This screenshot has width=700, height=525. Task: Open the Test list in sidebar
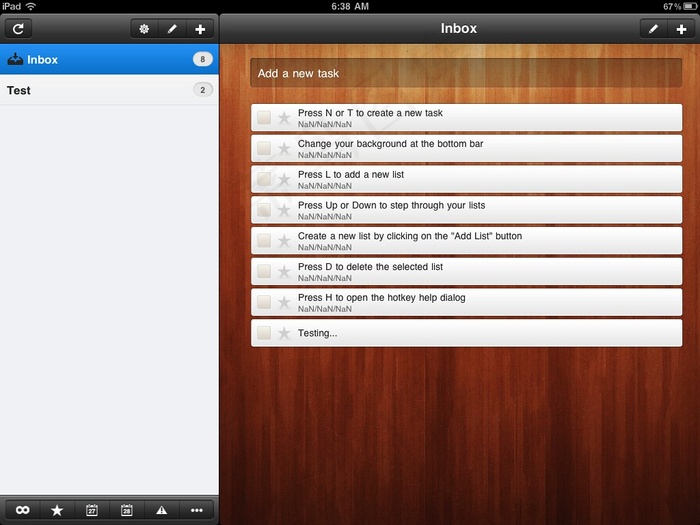109,90
